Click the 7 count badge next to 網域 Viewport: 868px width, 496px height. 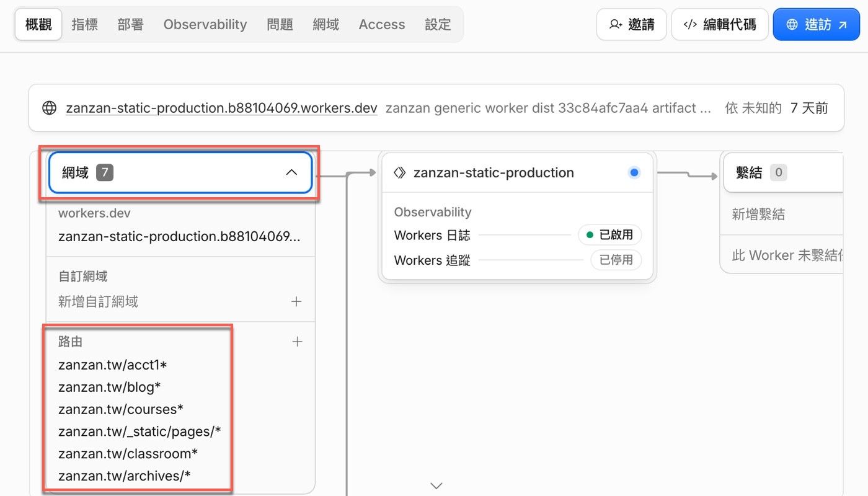click(105, 172)
